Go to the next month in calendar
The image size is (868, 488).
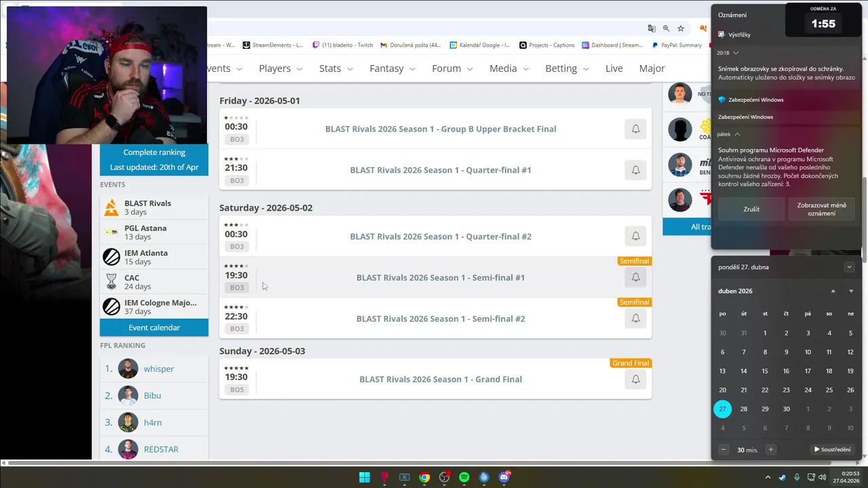click(x=851, y=291)
